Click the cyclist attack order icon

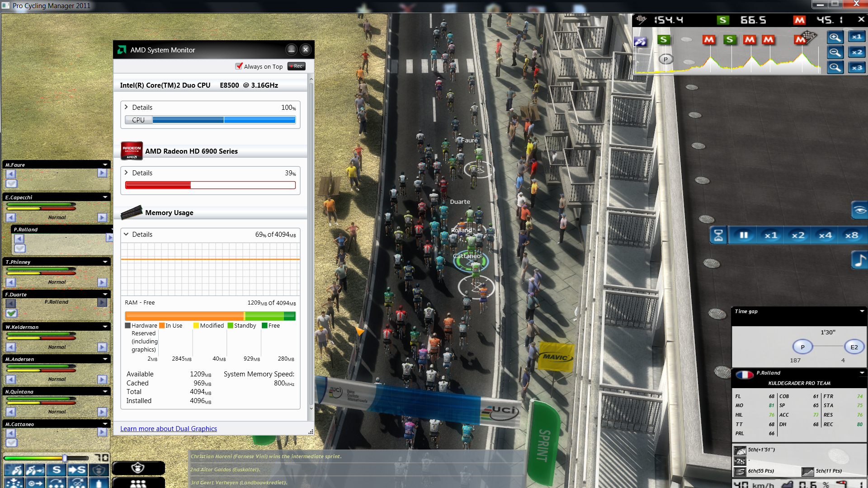(x=14, y=470)
